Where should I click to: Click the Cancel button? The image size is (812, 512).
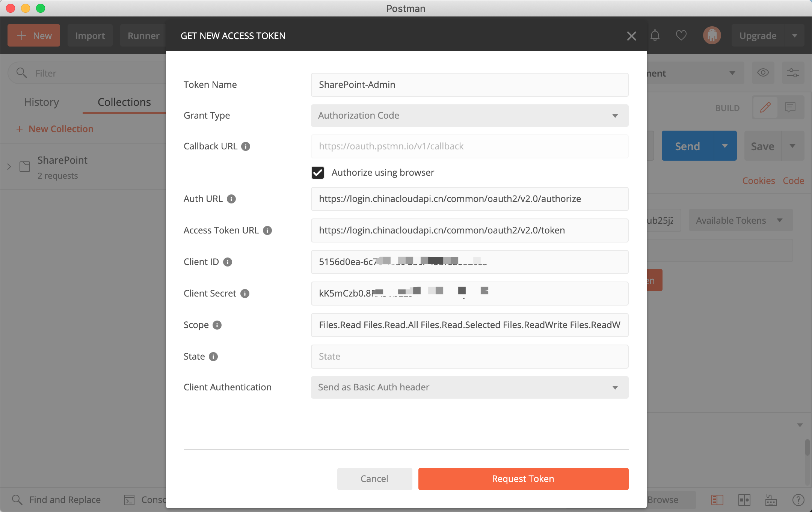tap(374, 479)
